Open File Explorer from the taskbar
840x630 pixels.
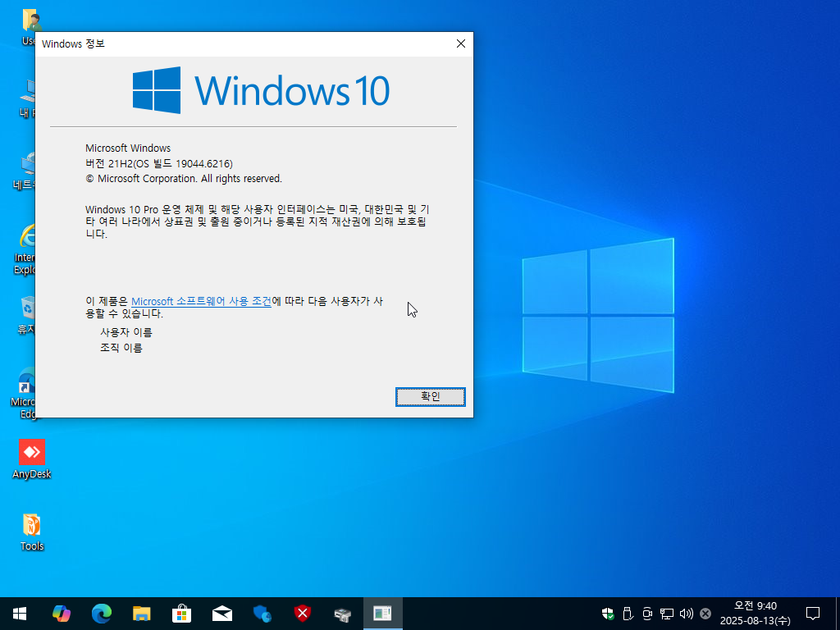pyautogui.click(x=141, y=614)
